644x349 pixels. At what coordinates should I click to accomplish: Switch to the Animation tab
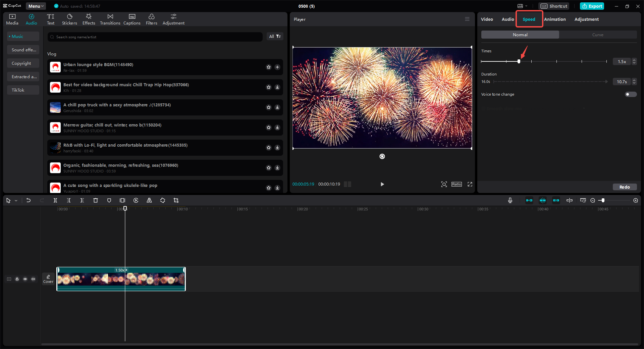pyautogui.click(x=555, y=19)
